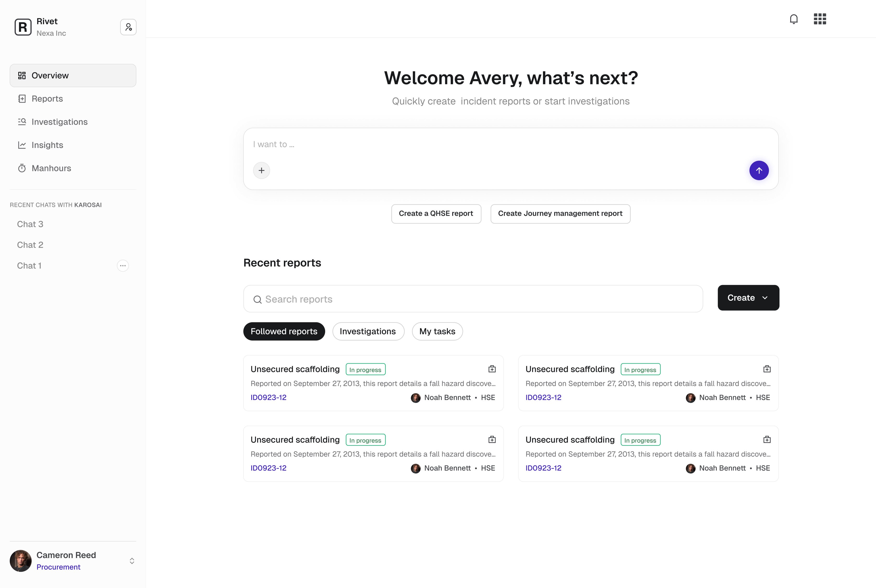876x588 pixels.
Task: Click Noah Bennett's avatar on the top-right card
Action: 690,398
